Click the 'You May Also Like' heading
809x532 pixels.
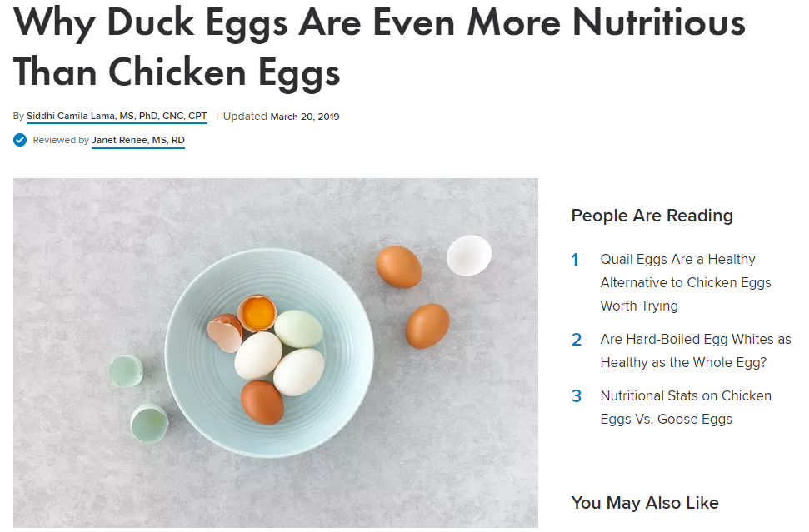click(x=645, y=503)
